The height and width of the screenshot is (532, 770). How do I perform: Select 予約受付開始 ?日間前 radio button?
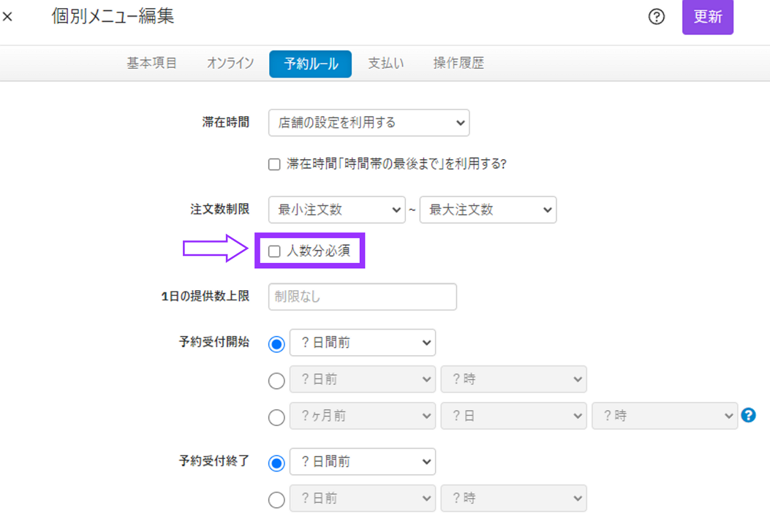click(276, 344)
